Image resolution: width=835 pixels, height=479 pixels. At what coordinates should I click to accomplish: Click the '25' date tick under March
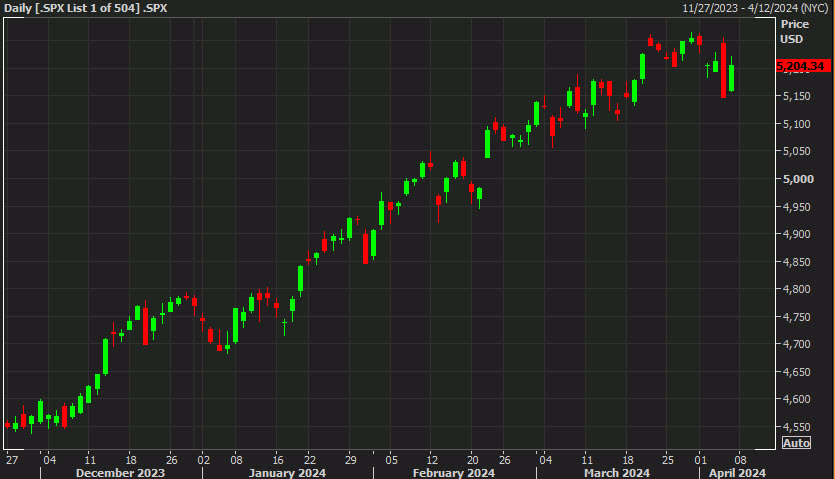coord(668,460)
